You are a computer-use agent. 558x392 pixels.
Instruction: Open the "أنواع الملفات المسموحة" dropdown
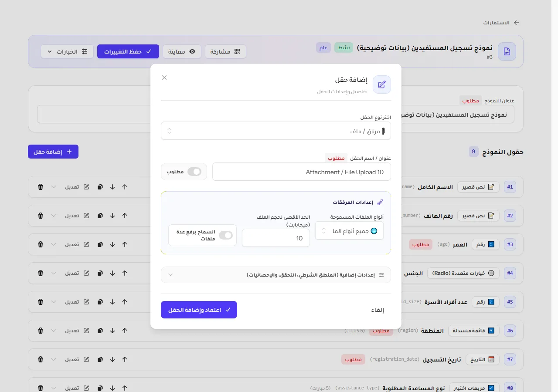click(x=350, y=231)
